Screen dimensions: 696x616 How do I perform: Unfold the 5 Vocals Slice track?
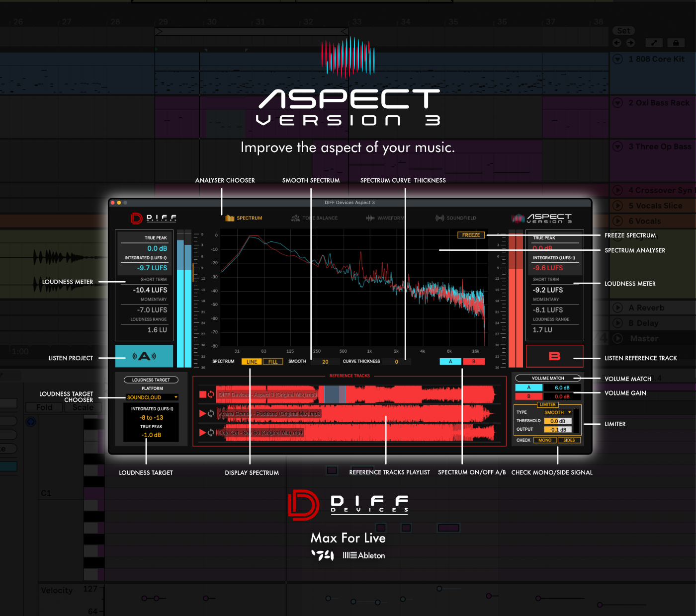[618, 206]
